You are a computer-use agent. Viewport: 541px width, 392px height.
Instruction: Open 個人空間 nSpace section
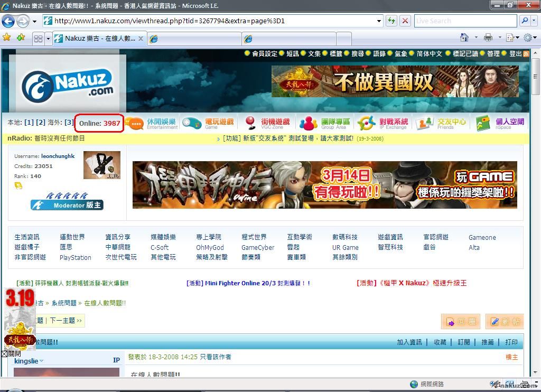click(500, 123)
